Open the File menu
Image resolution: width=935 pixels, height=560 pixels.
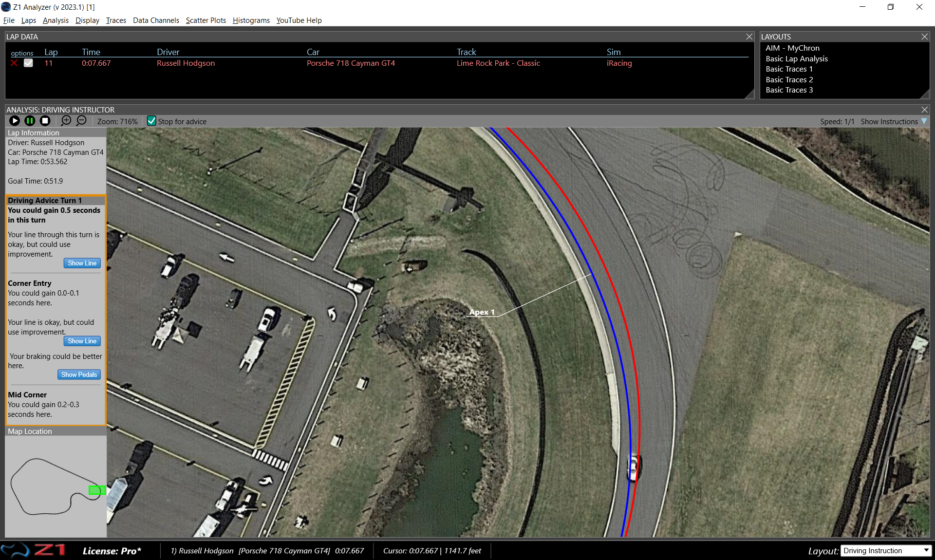tap(9, 20)
